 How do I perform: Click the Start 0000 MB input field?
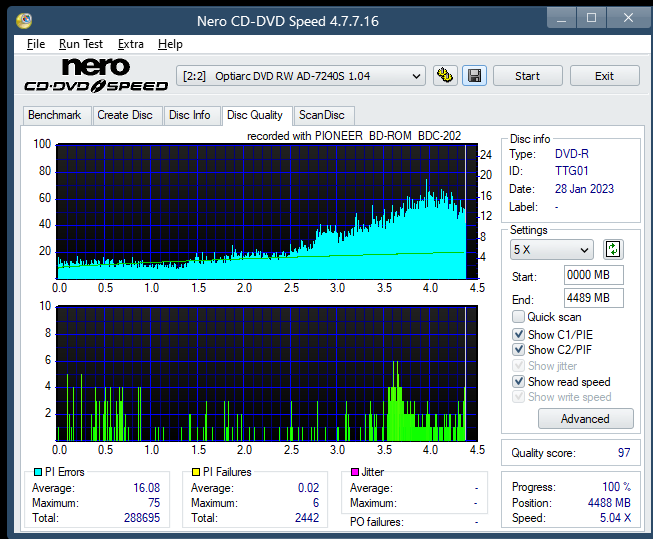click(593, 275)
